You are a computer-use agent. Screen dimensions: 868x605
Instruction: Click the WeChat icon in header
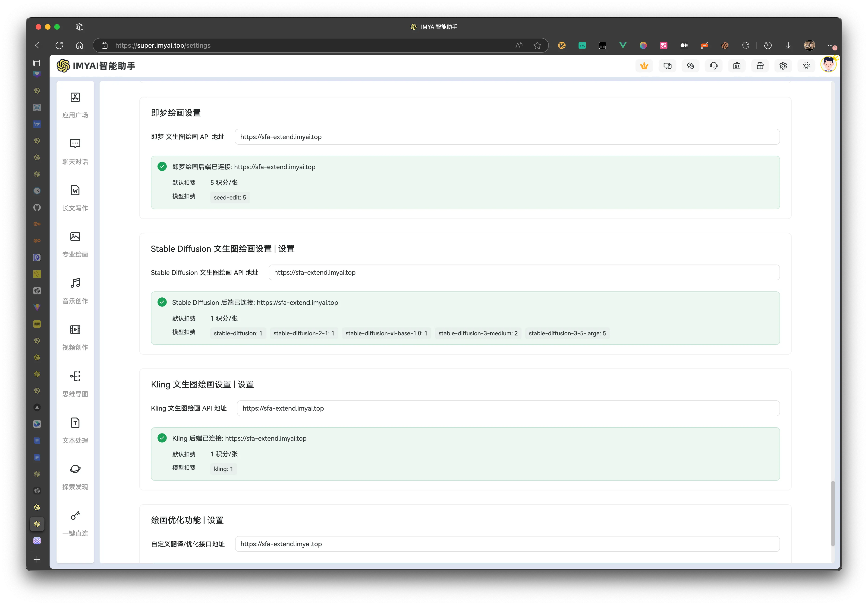click(x=690, y=66)
